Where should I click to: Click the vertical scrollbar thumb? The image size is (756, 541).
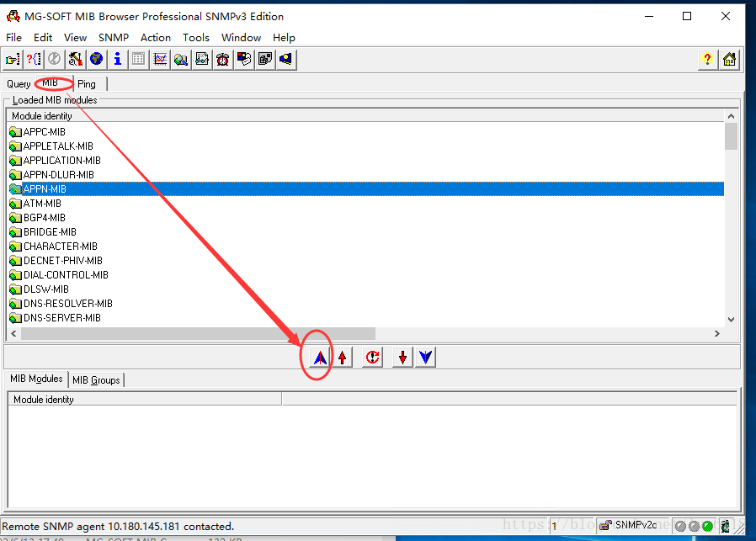tap(731, 136)
